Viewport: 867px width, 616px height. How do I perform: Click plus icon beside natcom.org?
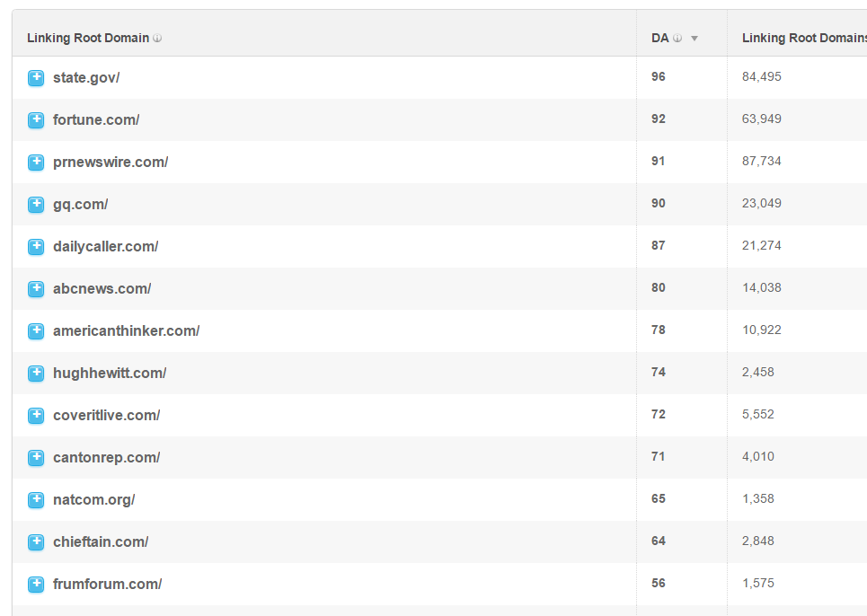pos(36,500)
